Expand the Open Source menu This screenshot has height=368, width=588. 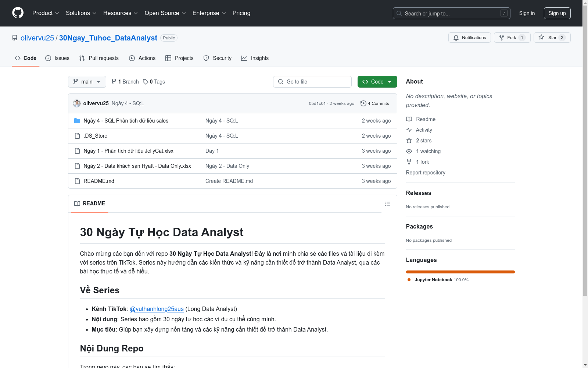point(165,13)
